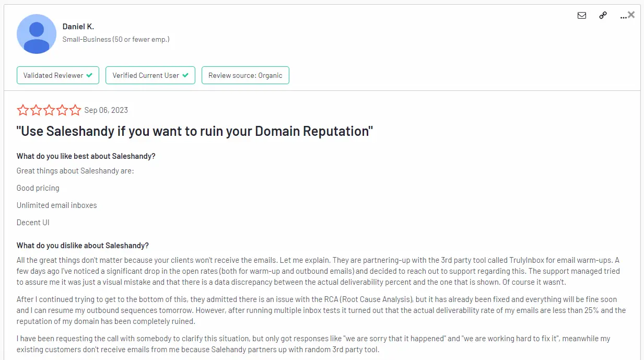Viewport: 644px width, 360px height.
Task: Click the Validated Reviewer badge
Action: point(58,75)
